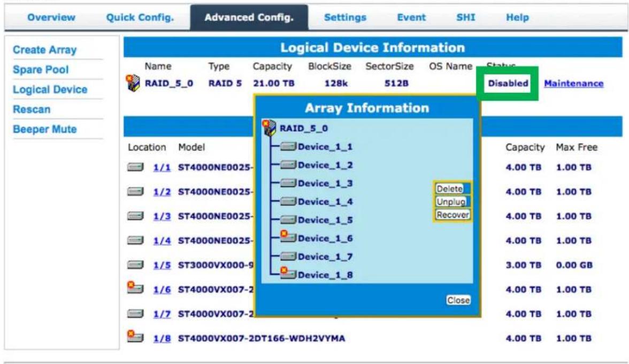Click the Disabled status of RAID_5_0
Screen dimensions: 629x364
(x=508, y=83)
